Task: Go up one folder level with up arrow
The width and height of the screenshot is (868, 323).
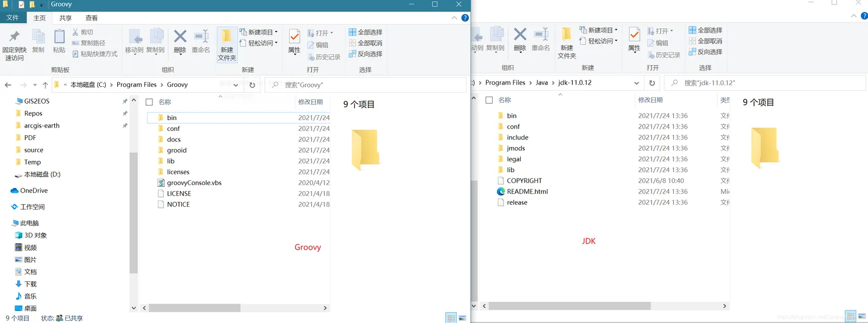Action: tap(45, 85)
